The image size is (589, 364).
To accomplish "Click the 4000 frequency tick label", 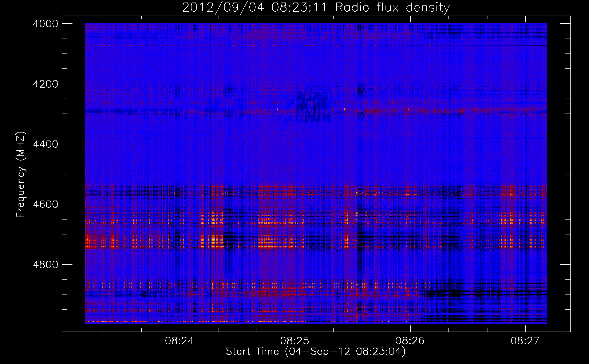I will (46, 24).
